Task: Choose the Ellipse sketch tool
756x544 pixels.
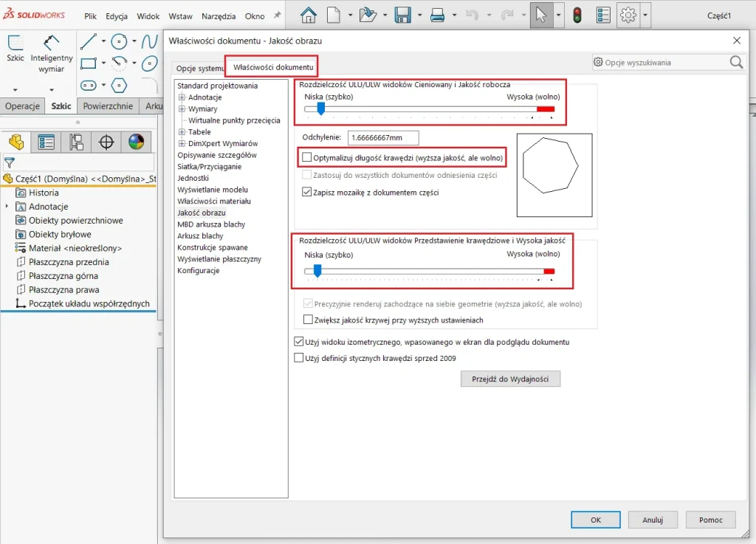Action: pos(149,63)
